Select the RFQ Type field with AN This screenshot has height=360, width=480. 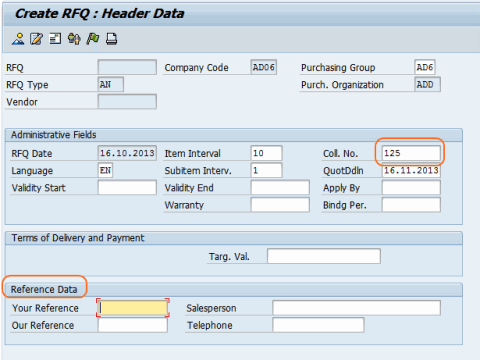coord(111,85)
